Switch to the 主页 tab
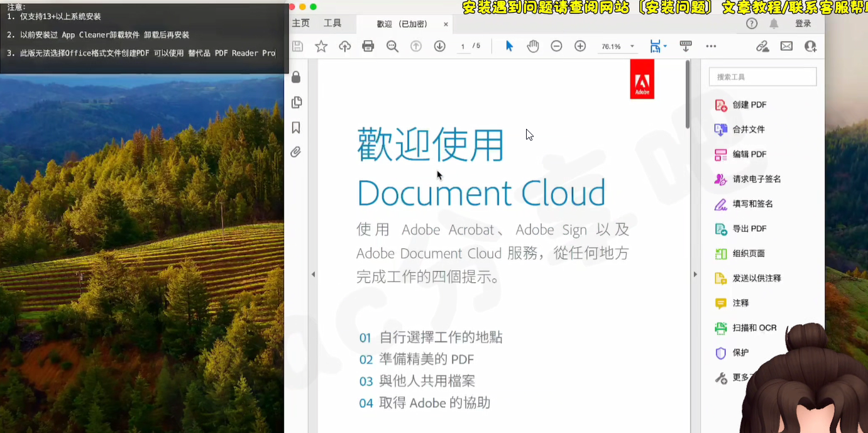The width and height of the screenshot is (868, 433). pos(301,23)
